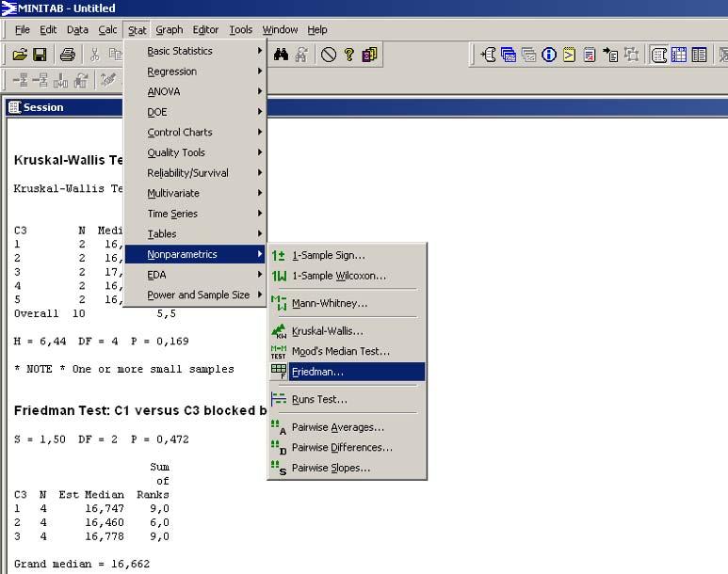Click the Mood's Median M-M TEST icon
The width and height of the screenshot is (728, 574).
[x=279, y=352]
